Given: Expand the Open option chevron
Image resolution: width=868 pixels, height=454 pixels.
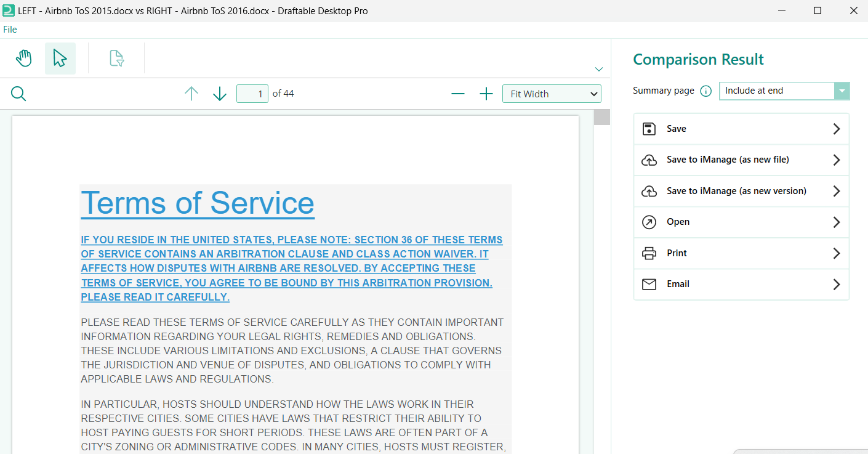Looking at the screenshot, I should pos(836,222).
